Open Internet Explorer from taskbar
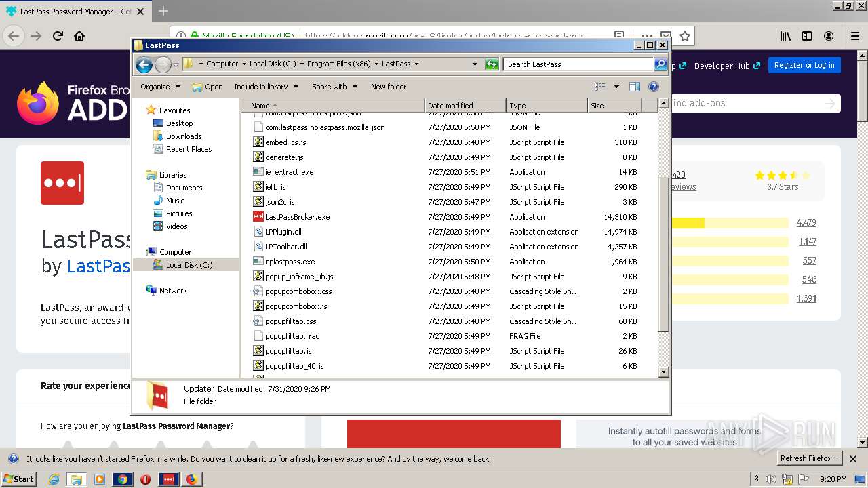 [54, 479]
